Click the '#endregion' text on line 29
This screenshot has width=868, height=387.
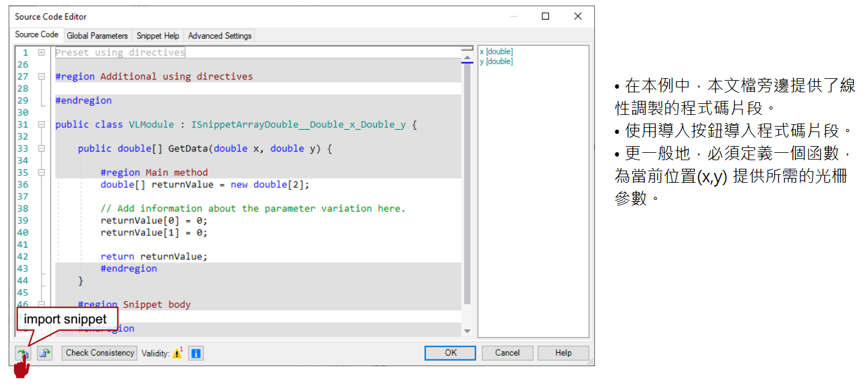pyautogui.click(x=83, y=100)
